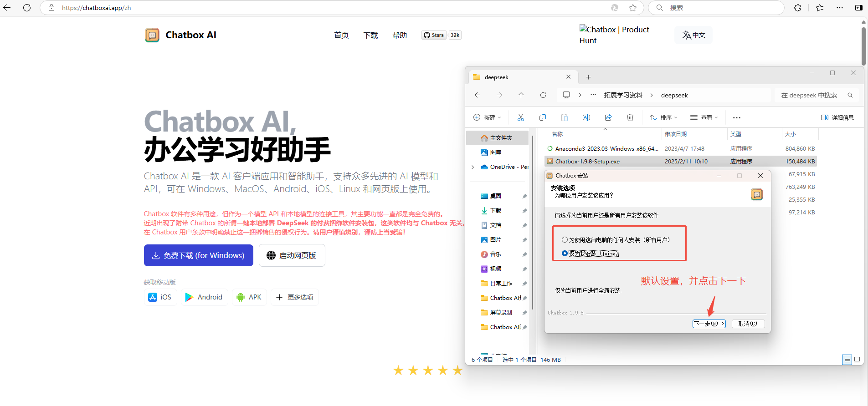Viewport: 868px width, 406px height.
Task: Click the Rename icon in Explorer toolbar
Action: (x=586, y=117)
